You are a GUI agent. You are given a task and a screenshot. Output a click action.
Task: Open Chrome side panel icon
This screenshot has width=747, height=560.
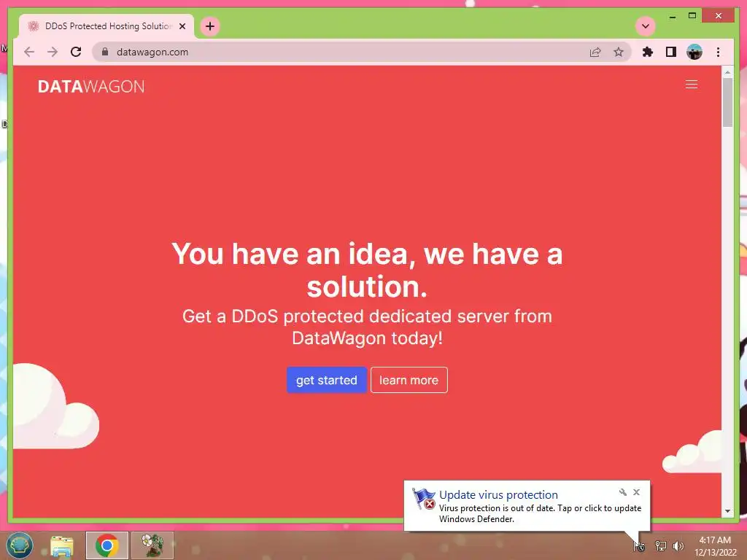[671, 52]
